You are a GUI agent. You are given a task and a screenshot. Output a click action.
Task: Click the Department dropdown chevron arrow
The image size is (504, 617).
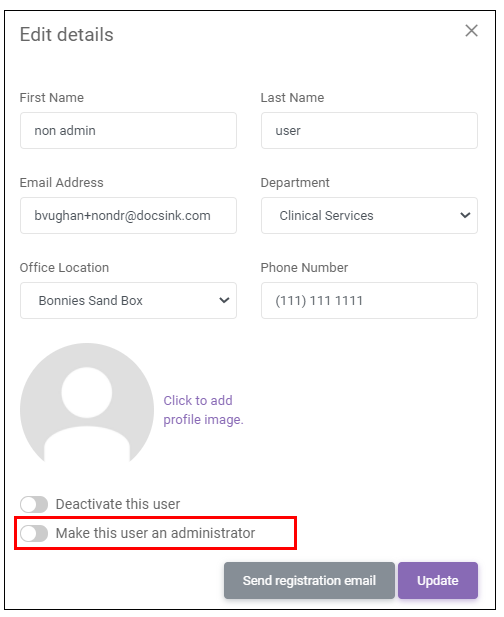[465, 215]
